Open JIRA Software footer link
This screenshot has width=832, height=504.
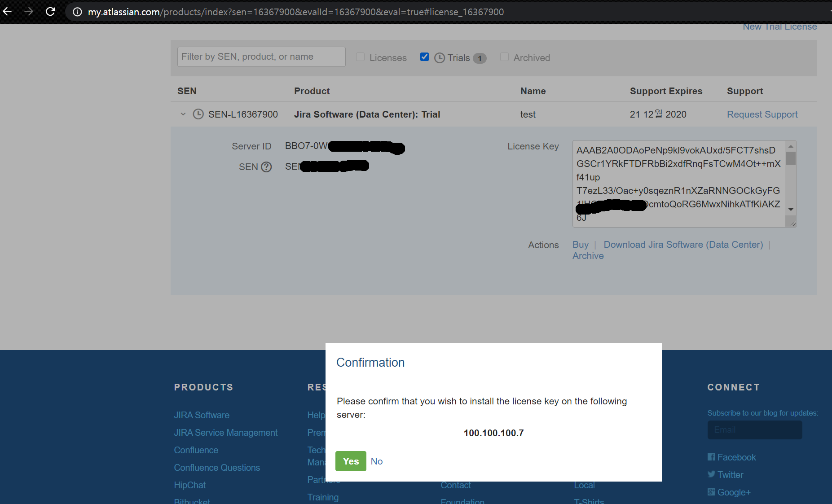(x=202, y=415)
